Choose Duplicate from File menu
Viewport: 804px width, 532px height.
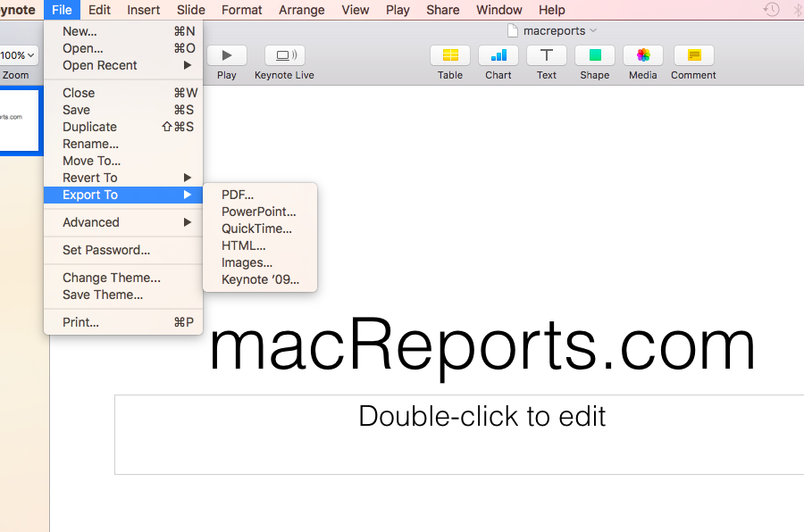tap(123, 127)
